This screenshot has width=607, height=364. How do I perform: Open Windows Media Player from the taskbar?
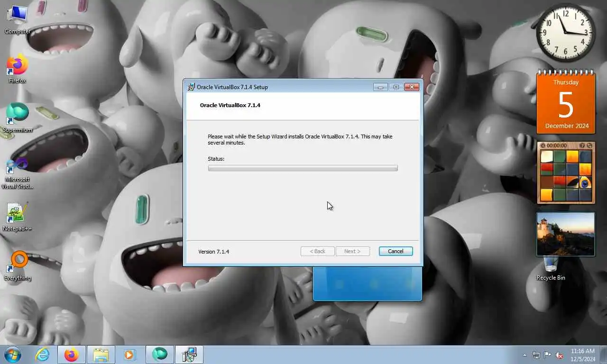[x=129, y=355]
